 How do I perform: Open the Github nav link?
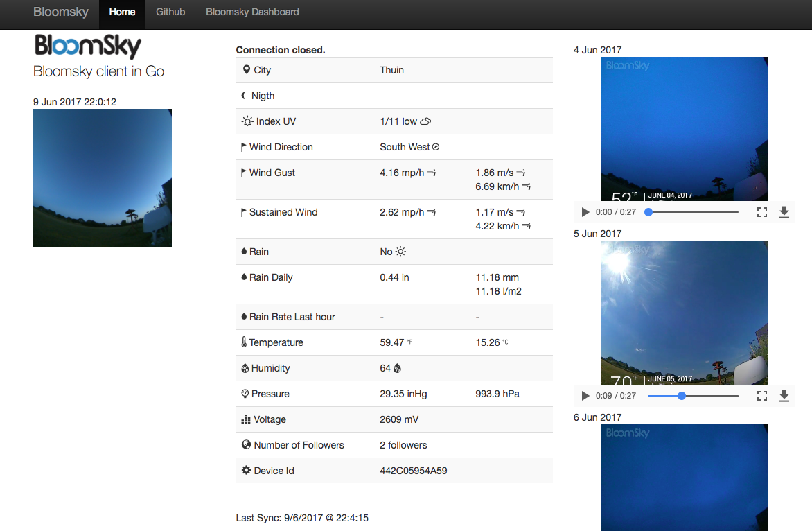pos(170,12)
